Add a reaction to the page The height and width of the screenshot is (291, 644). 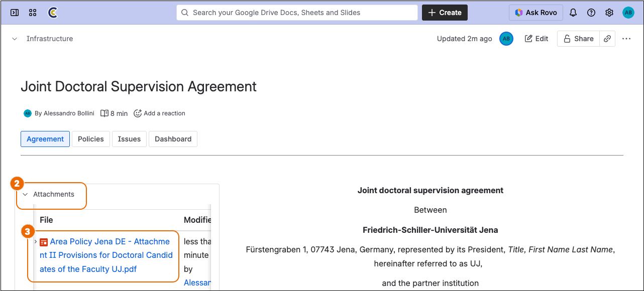(159, 113)
